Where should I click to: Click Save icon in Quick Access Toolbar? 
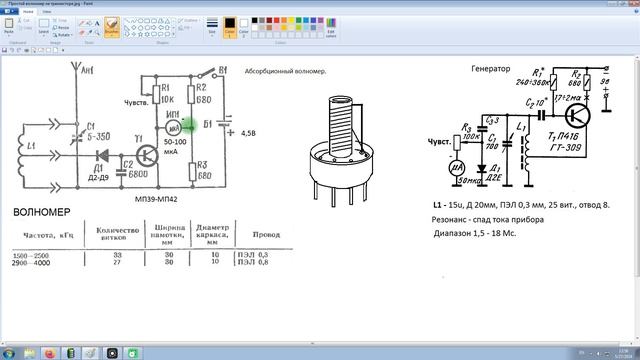(x=4, y=50)
